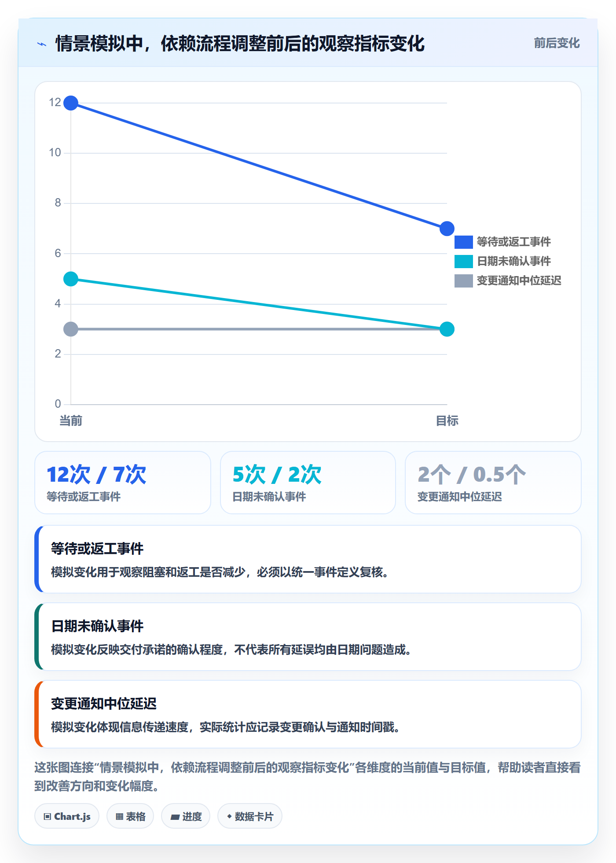Click the cyan data point at 5 for 当前
This screenshot has width=616, height=863.
[71, 279]
